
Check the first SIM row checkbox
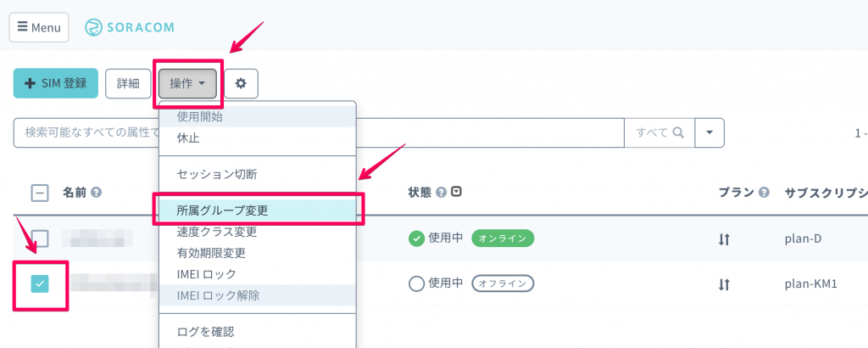[40, 239]
